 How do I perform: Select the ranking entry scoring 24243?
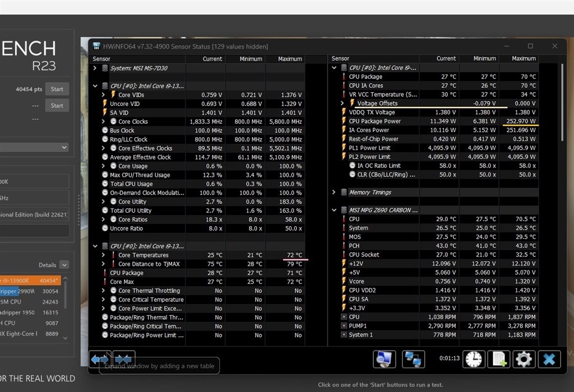point(30,302)
